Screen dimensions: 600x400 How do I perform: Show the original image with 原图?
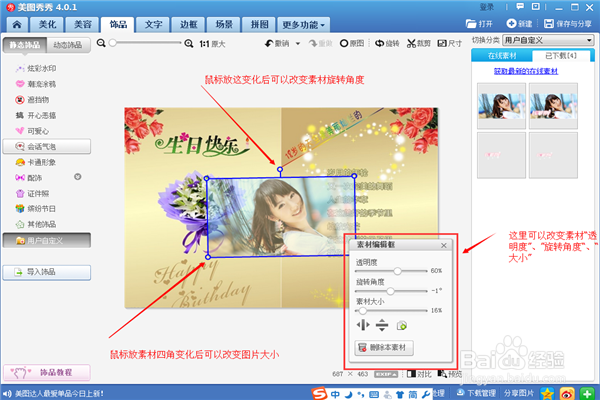point(352,43)
